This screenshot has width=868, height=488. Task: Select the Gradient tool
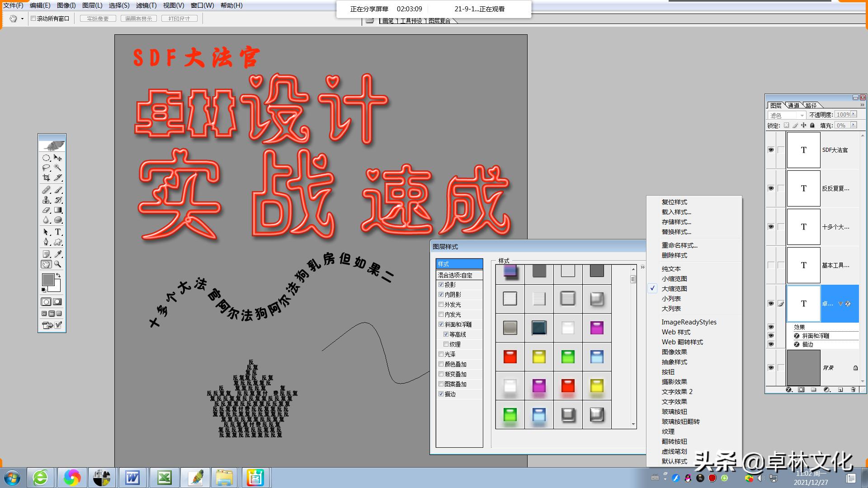[x=58, y=210]
